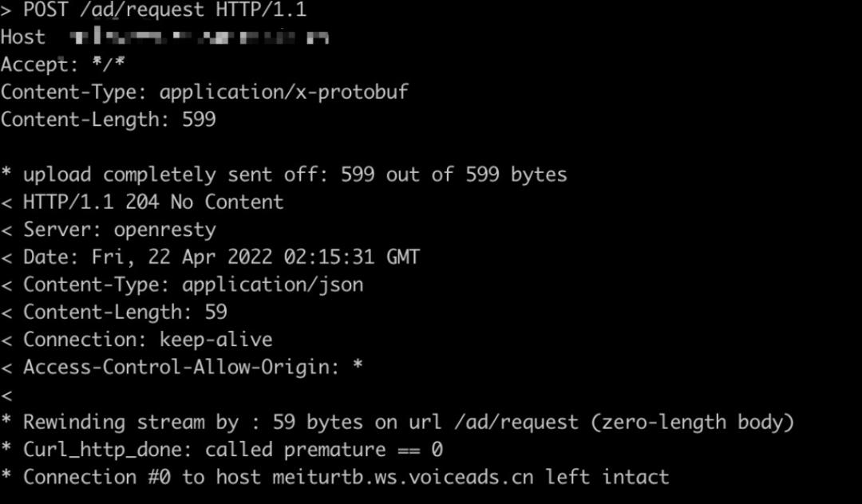This screenshot has width=862, height=504.
Task: Click the Curl_http_done: called premature line
Action: point(232,450)
